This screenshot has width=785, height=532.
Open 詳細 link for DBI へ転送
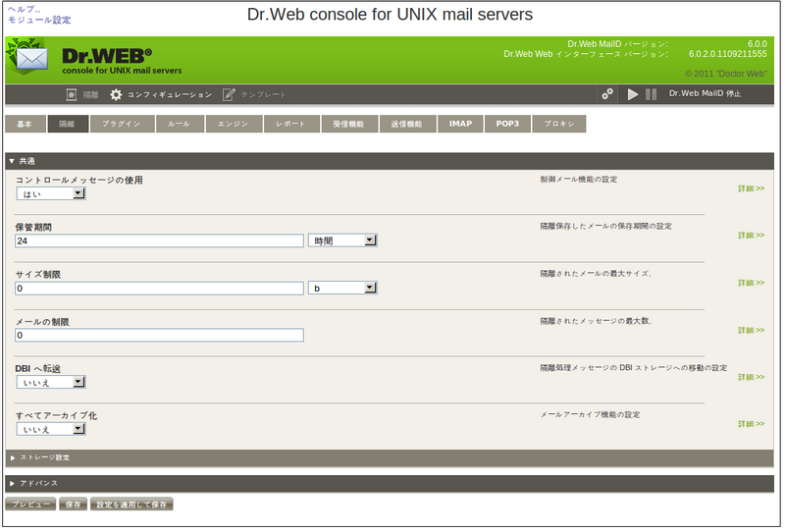click(751, 377)
